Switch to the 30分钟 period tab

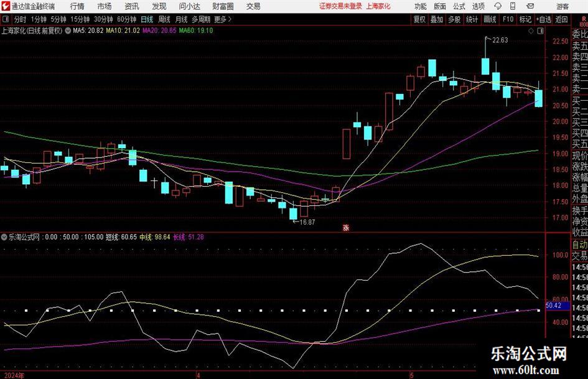(103, 19)
